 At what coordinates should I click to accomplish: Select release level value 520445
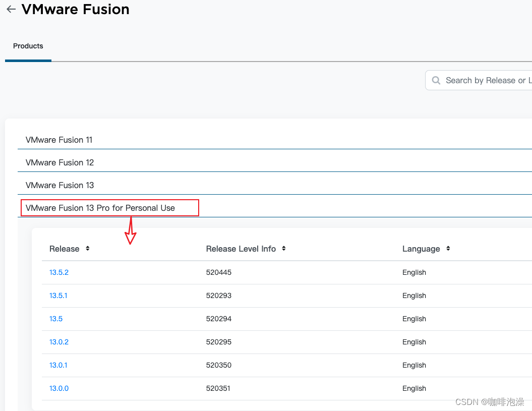[x=219, y=272]
